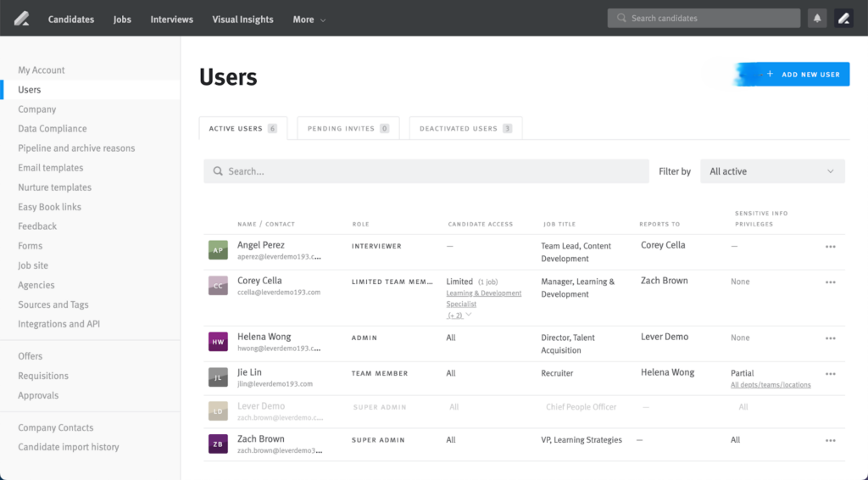Open Approvals in the sidebar
This screenshot has width=868, height=480.
click(x=37, y=395)
